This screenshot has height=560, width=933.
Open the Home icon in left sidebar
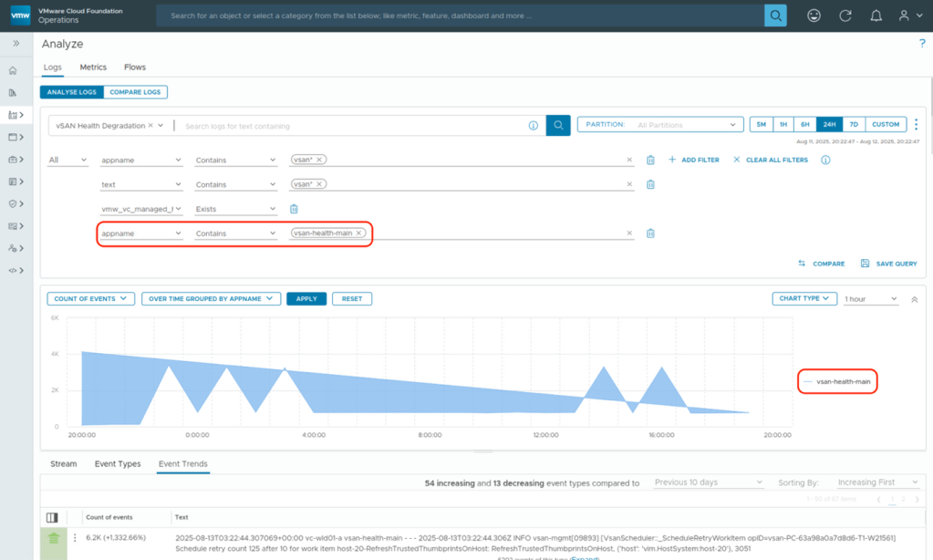[x=13, y=70]
